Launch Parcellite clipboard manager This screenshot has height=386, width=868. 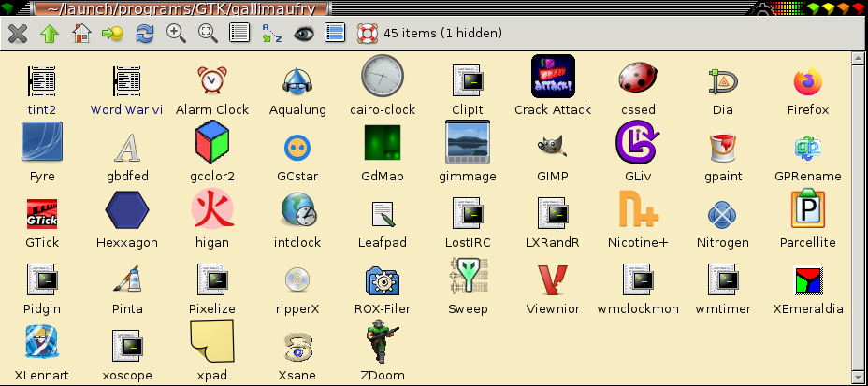tap(807, 208)
